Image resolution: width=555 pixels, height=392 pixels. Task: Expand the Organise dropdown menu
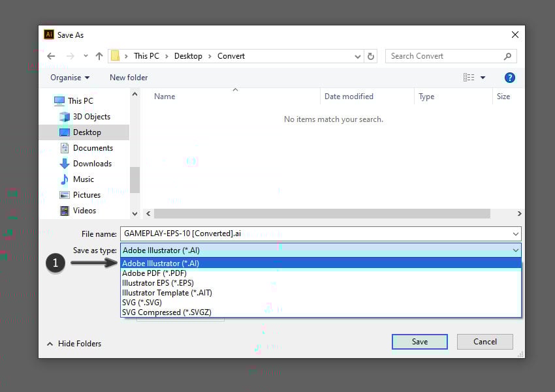pos(70,78)
